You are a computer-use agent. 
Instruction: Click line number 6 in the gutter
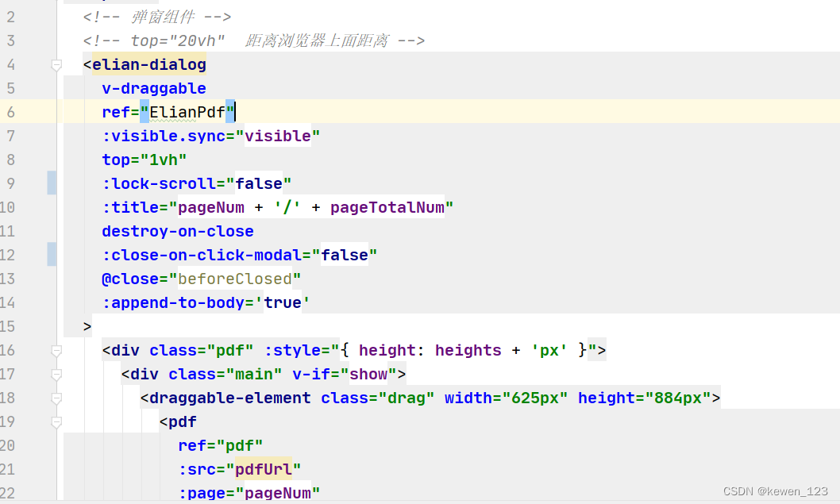[x=11, y=112]
